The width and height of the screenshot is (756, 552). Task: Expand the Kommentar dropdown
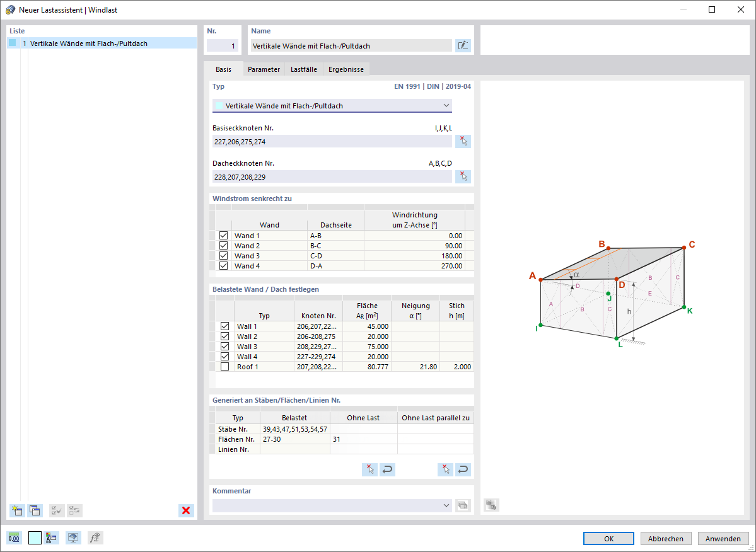446,505
